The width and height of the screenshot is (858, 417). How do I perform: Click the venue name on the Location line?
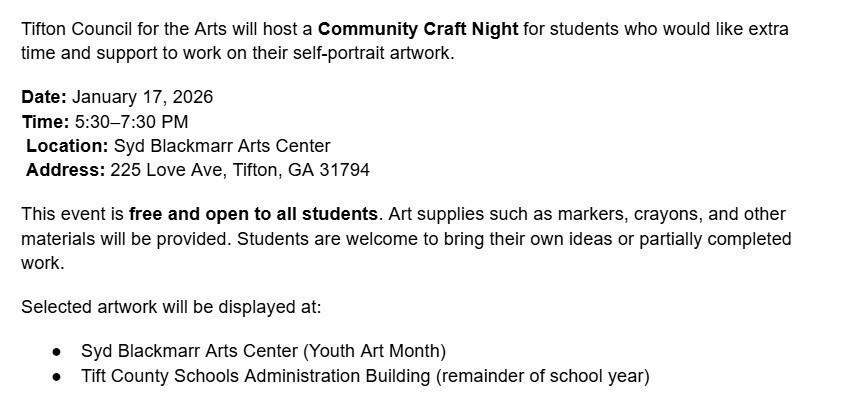click(x=222, y=146)
